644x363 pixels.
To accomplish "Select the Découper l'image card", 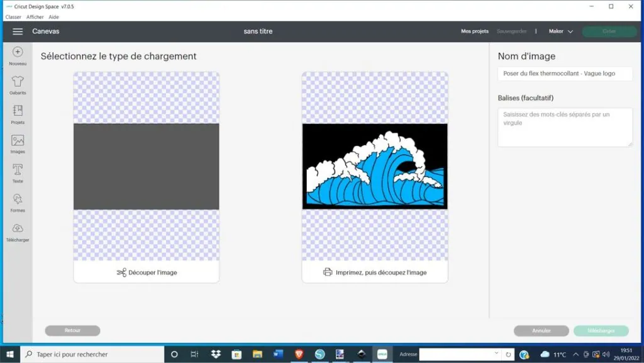I will click(146, 177).
